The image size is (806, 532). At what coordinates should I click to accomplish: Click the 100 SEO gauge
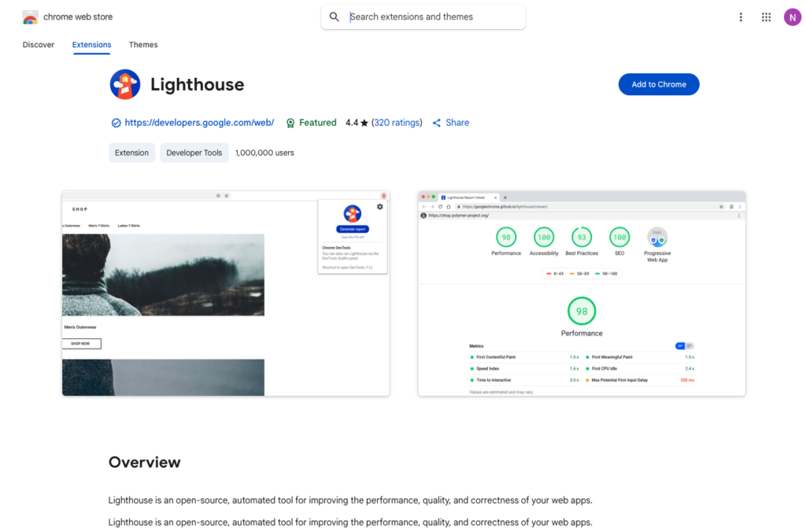click(x=619, y=238)
